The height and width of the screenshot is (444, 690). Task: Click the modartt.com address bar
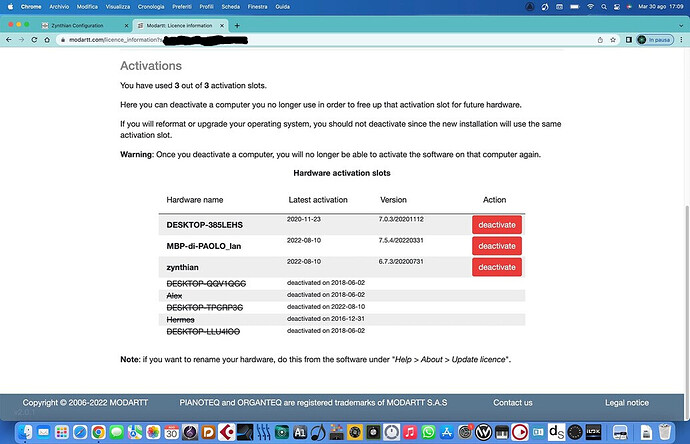click(326, 40)
